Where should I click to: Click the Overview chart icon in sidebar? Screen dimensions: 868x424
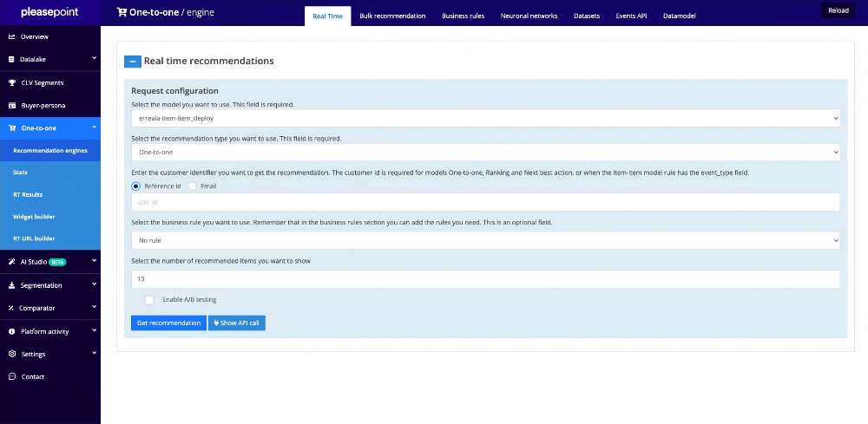(x=12, y=37)
